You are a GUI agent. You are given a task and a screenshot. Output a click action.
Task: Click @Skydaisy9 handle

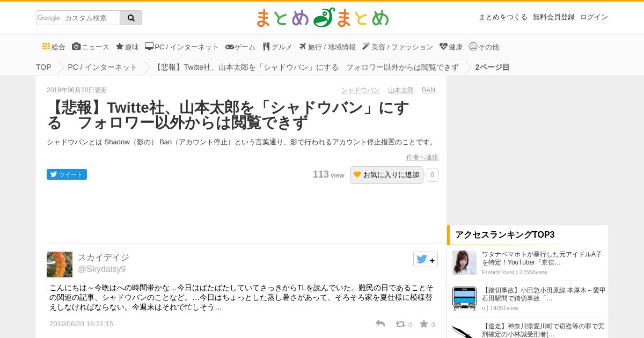pyautogui.click(x=102, y=269)
